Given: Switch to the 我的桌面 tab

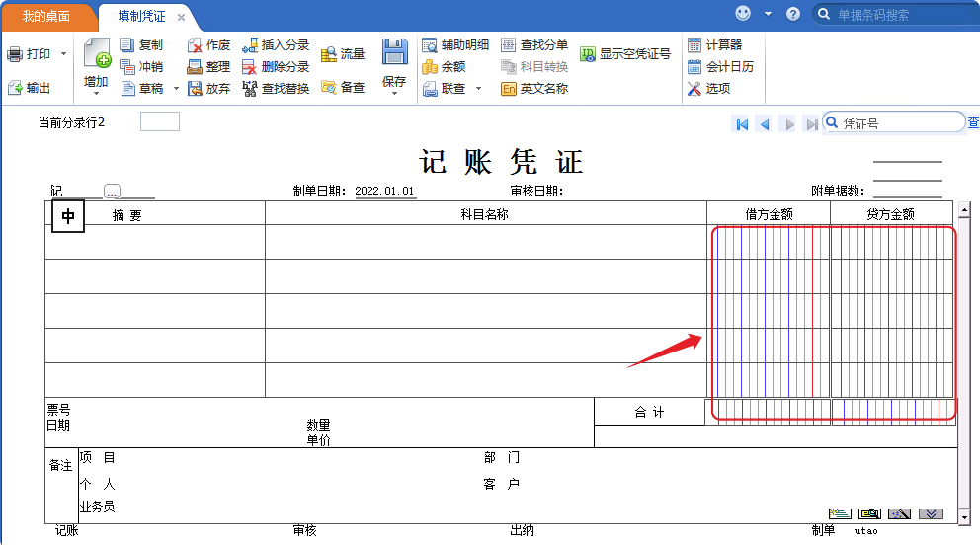Looking at the screenshot, I should tap(46, 16).
